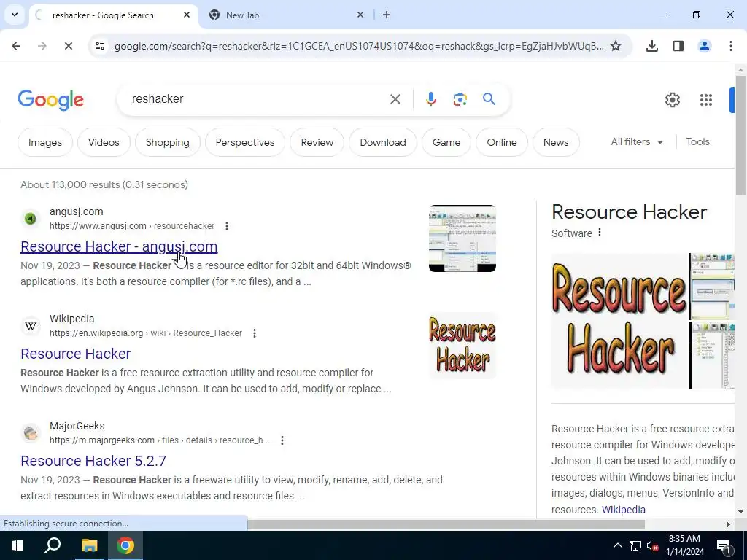This screenshot has height=560, width=747.
Task: Click the address bar URL
Action: (359, 46)
